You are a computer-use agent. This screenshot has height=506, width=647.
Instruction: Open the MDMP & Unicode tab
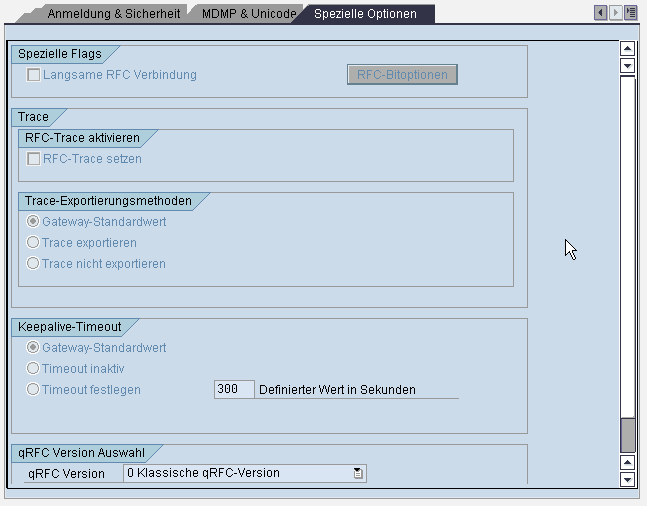248,14
